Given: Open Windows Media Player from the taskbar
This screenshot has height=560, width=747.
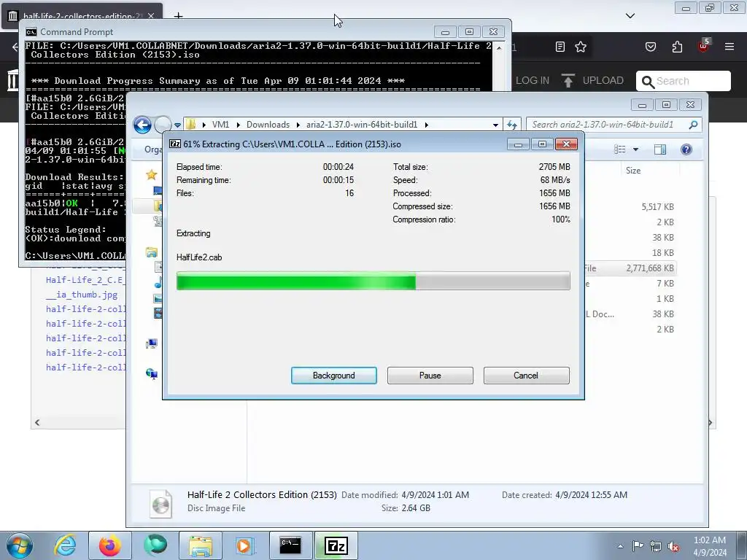Looking at the screenshot, I should pyautogui.click(x=245, y=545).
